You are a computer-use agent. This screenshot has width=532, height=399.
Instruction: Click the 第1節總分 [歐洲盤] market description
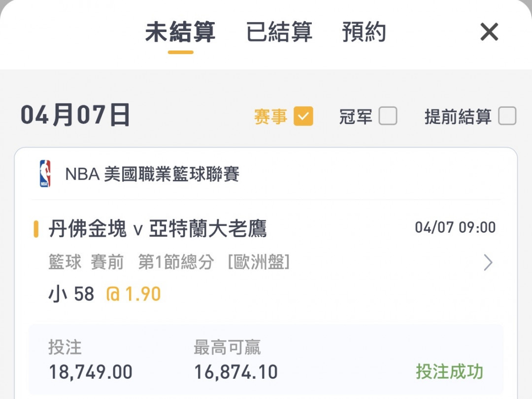[x=214, y=262]
